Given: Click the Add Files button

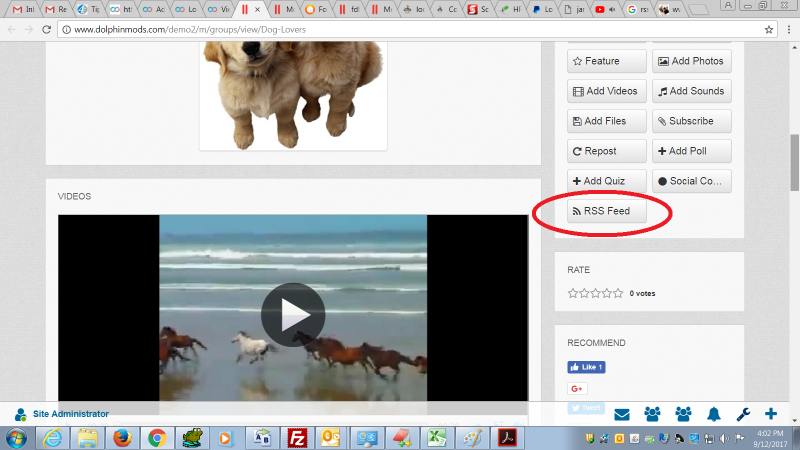Looking at the screenshot, I should click(607, 121).
